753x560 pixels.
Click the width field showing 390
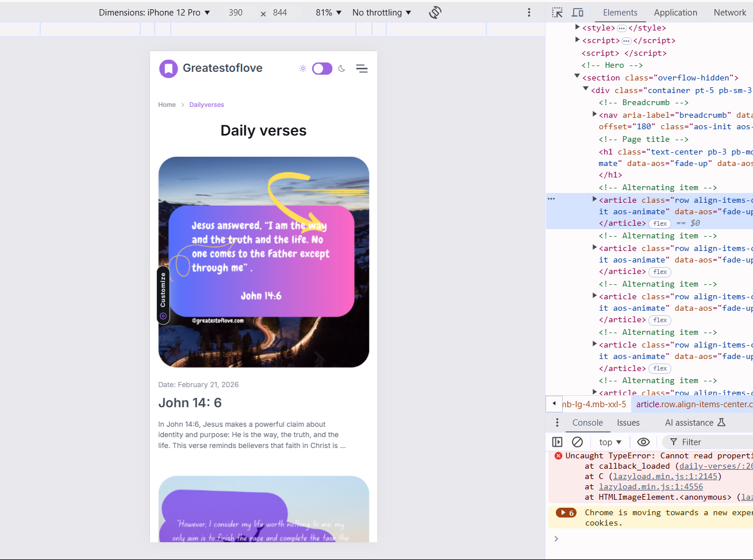pyautogui.click(x=236, y=13)
